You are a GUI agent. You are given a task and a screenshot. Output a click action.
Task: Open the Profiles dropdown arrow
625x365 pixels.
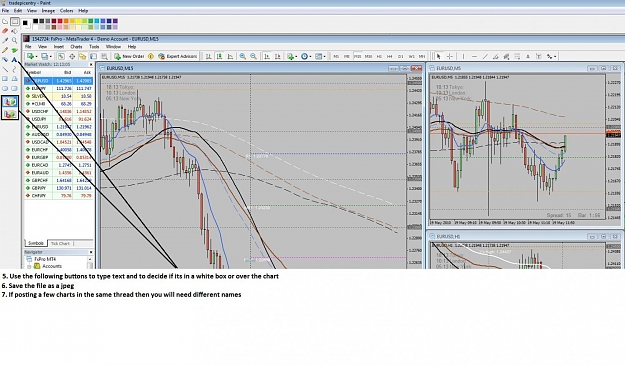pyautogui.click(x=51, y=57)
